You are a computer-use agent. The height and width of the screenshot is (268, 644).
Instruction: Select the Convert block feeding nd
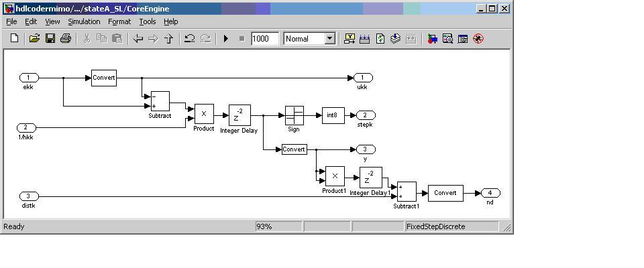coord(445,193)
